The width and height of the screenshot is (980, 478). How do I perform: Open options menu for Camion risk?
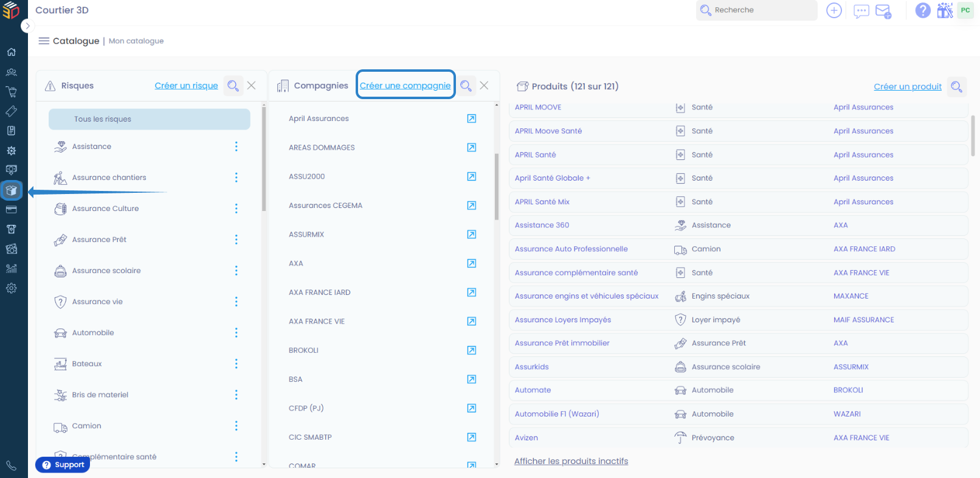[x=236, y=426]
